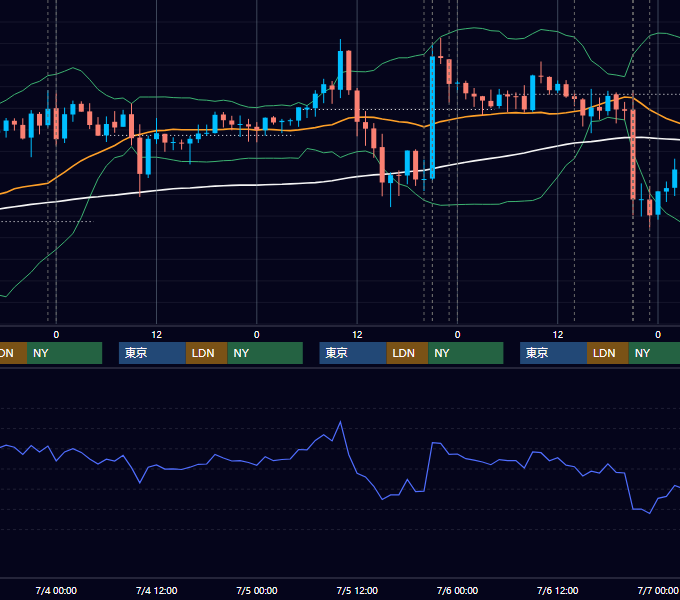Screen dimensions: 680x600
Task: Click the tallest blue candlestick before 7/6 00:00
Action: [432, 117]
